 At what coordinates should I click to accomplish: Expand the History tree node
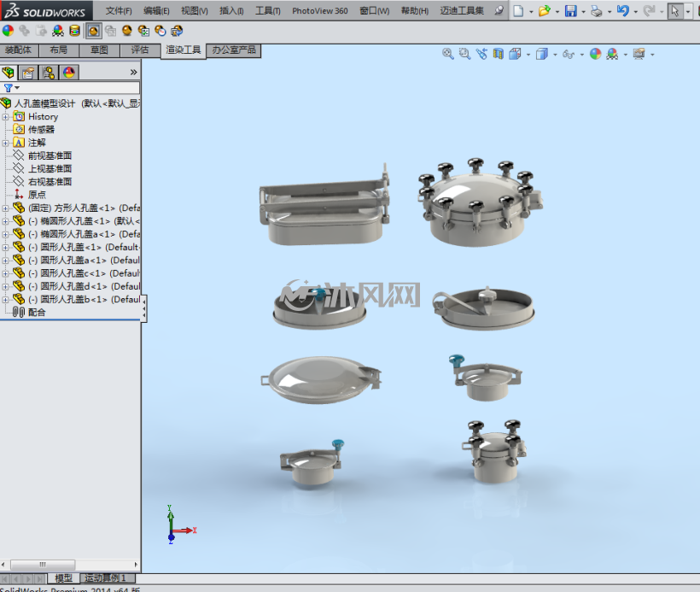(x=5, y=117)
